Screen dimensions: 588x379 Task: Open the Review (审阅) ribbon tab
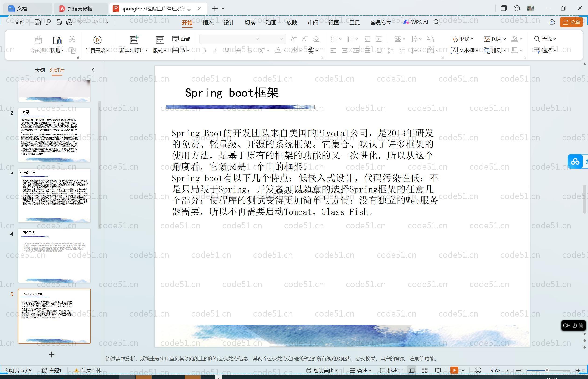click(313, 23)
